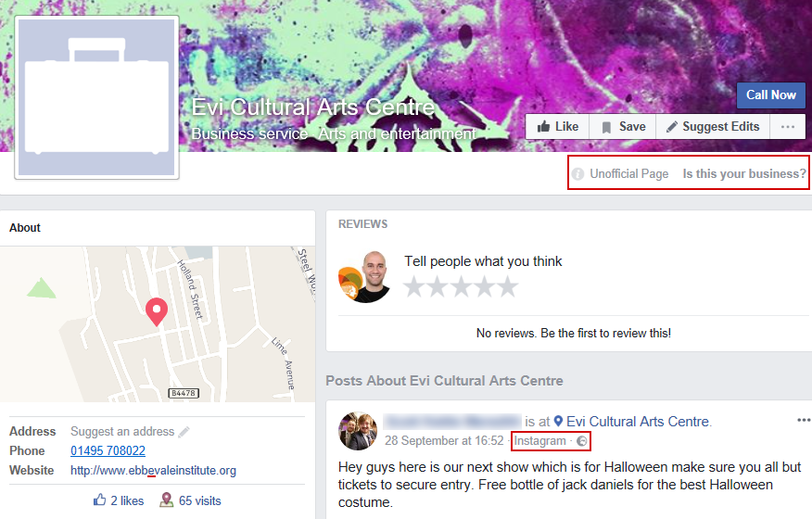Image resolution: width=812 pixels, height=519 pixels.
Task: Rate the page five stars
Action: tap(508, 286)
